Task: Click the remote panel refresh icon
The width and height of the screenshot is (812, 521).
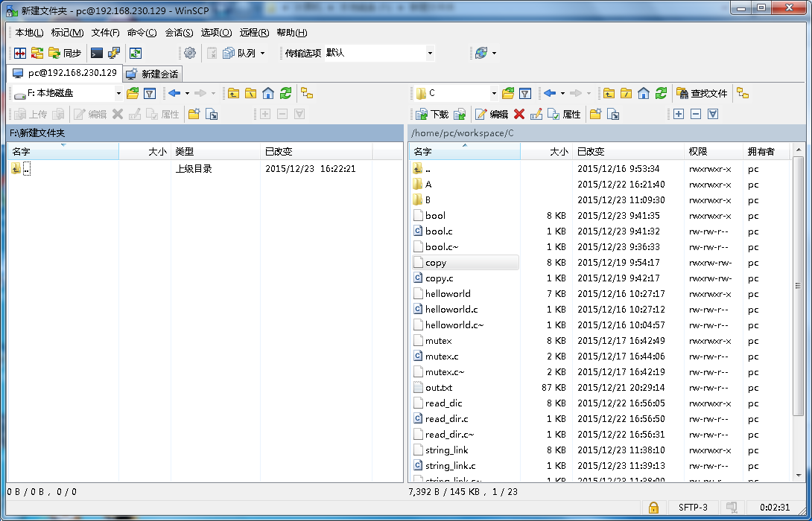Action: [661, 93]
